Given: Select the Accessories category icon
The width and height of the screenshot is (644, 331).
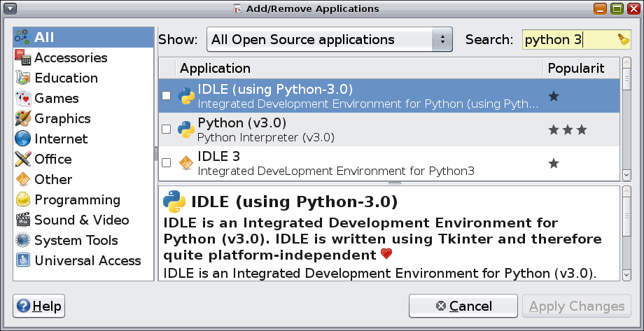Looking at the screenshot, I should tap(23, 58).
